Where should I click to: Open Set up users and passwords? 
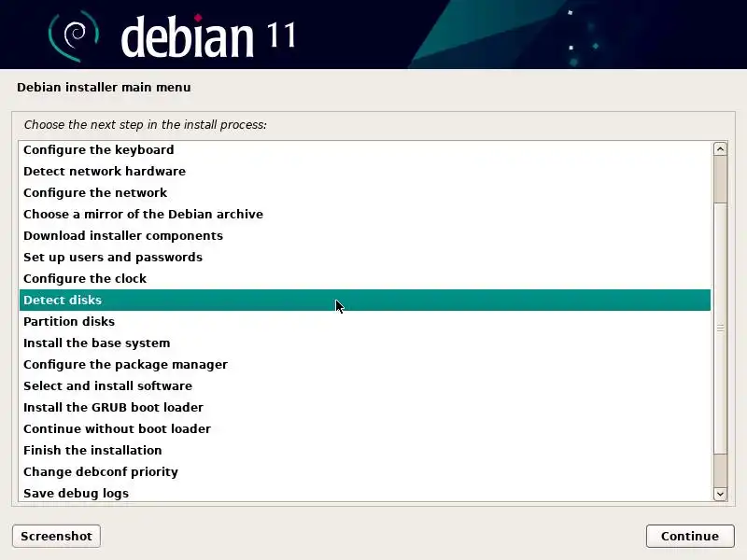click(x=365, y=257)
